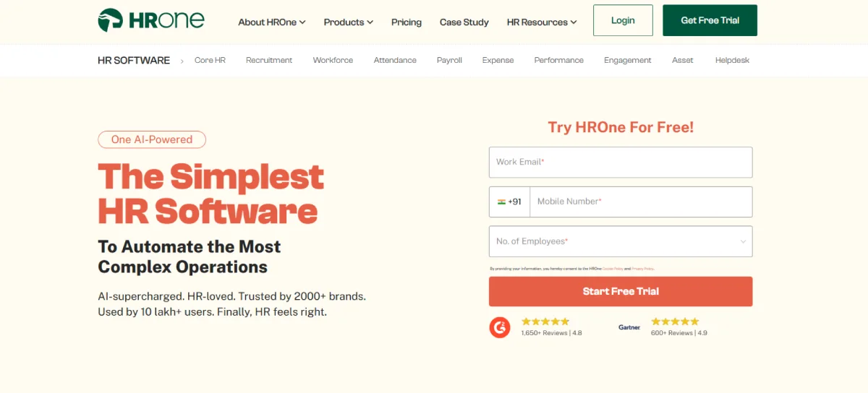Expand the Products menu
This screenshot has width=868, height=393.
click(x=349, y=22)
